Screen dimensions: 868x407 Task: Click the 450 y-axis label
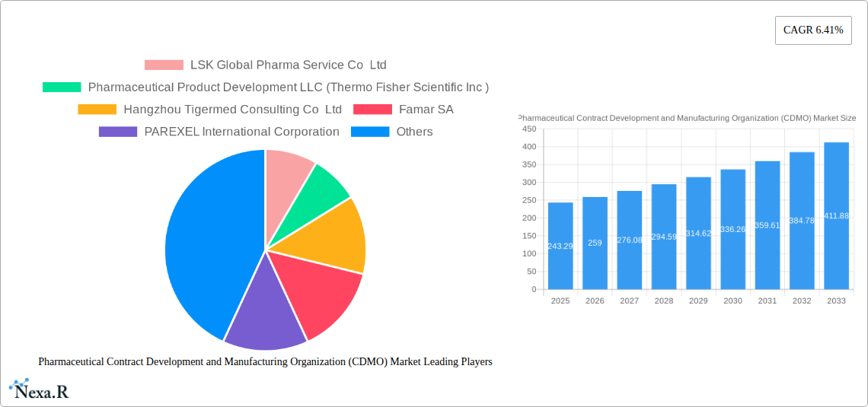(x=530, y=129)
